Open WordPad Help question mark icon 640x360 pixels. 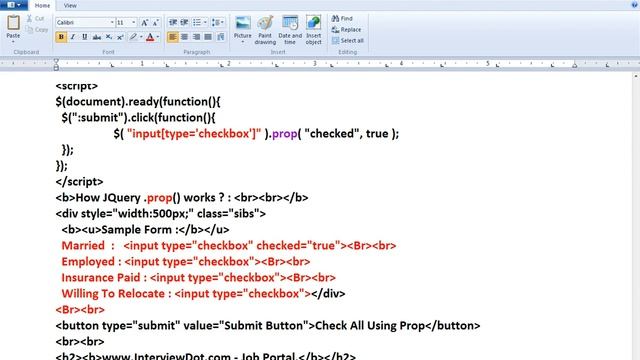click(x=634, y=4)
